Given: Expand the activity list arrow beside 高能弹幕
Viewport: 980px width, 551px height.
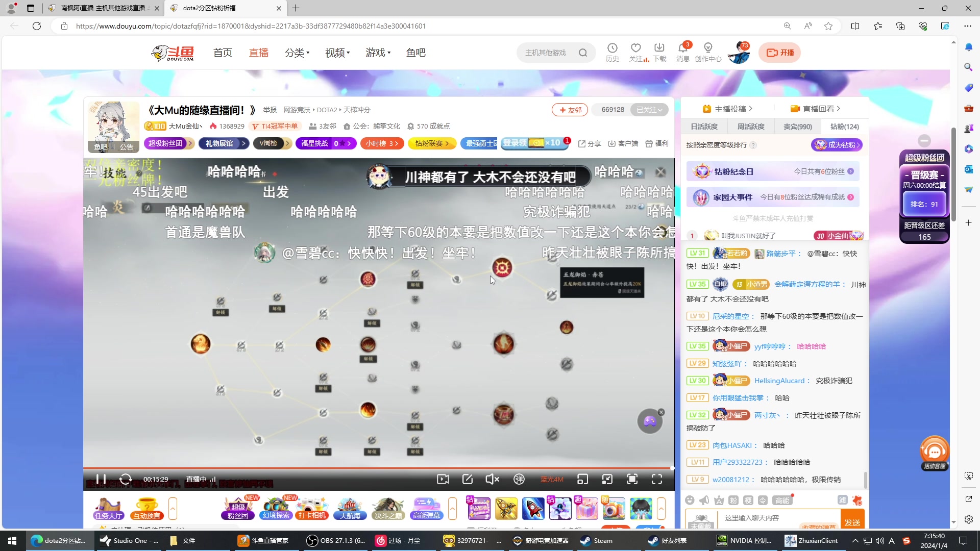Looking at the screenshot, I should (452, 509).
